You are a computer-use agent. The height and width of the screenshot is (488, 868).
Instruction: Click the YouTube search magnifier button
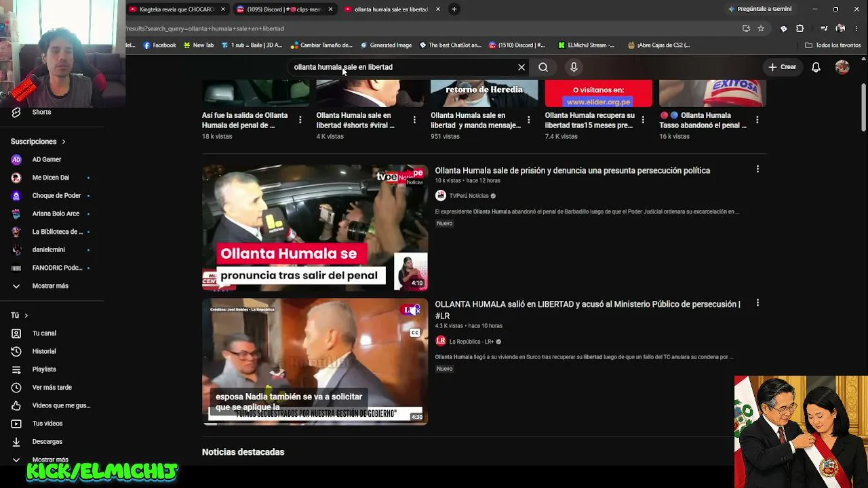tap(543, 67)
